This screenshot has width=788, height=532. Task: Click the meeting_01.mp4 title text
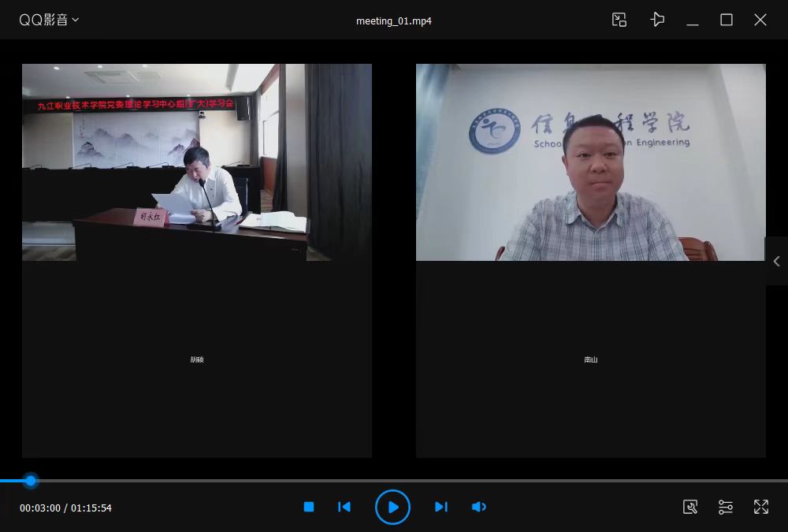pyautogui.click(x=394, y=21)
